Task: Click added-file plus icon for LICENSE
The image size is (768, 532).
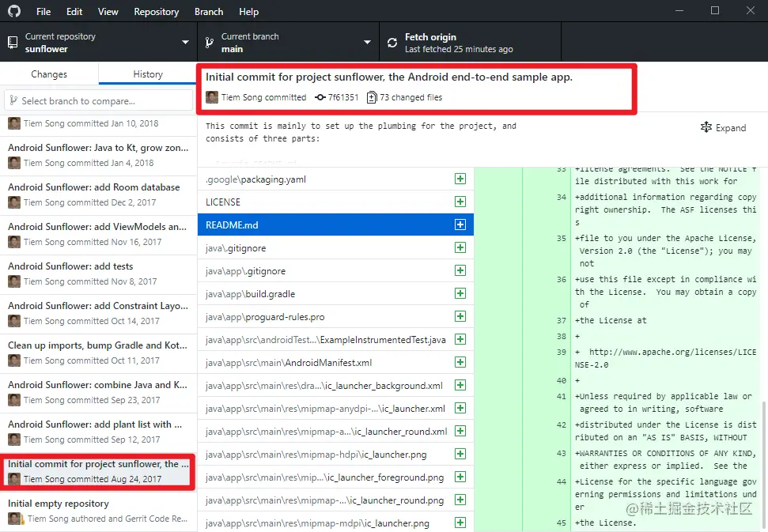Action: tap(460, 202)
